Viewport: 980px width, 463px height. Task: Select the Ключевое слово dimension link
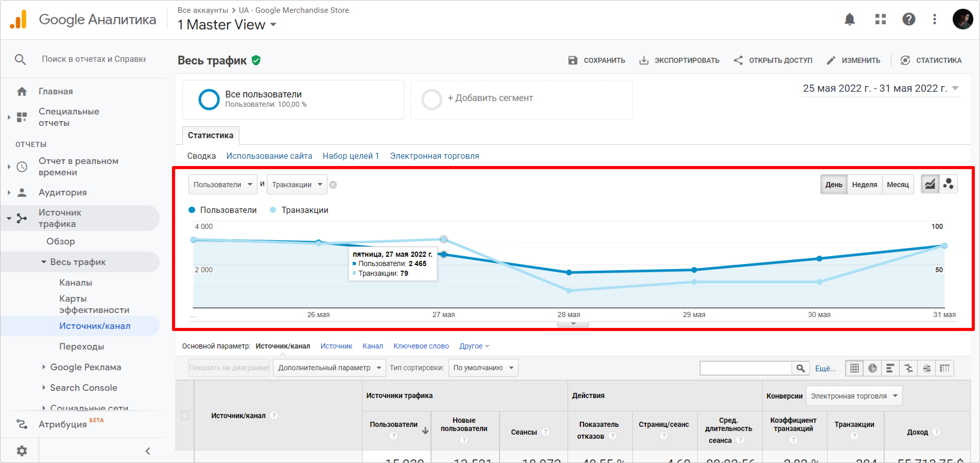tap(421, 346)
